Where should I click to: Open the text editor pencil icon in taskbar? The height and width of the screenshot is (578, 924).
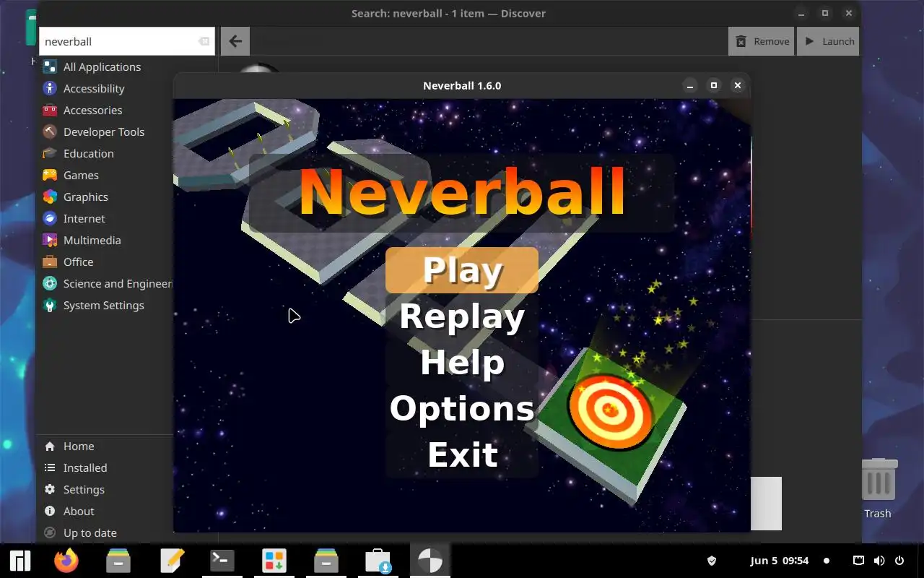pos(172,561)
